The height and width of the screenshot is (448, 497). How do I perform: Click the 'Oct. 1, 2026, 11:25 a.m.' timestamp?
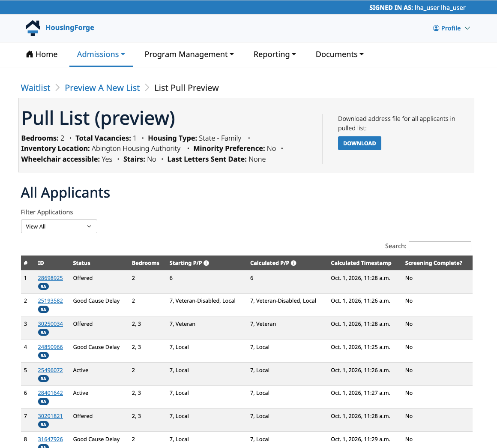[361, 347]
